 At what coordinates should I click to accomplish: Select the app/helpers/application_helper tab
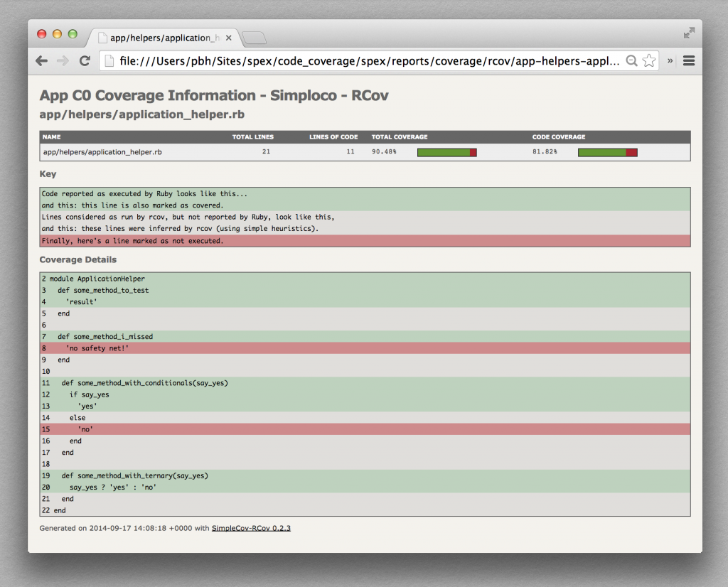165,38
